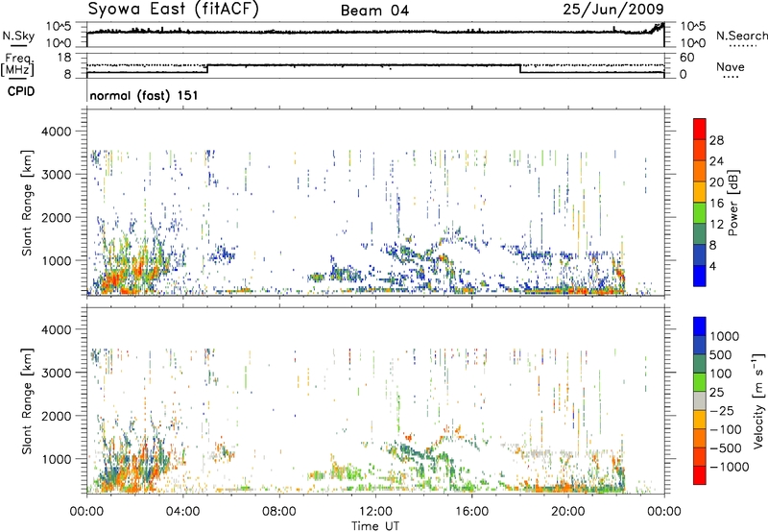Screen dimensions: 768x532
Task: Select the red bottom Velocity colorbar segment
Action: 700,475
